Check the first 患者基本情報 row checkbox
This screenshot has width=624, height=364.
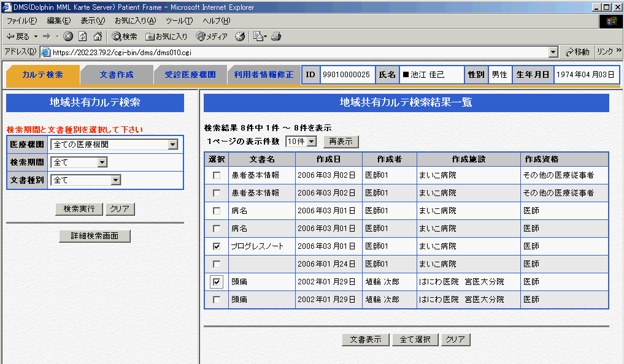click(x=216, y=175)
